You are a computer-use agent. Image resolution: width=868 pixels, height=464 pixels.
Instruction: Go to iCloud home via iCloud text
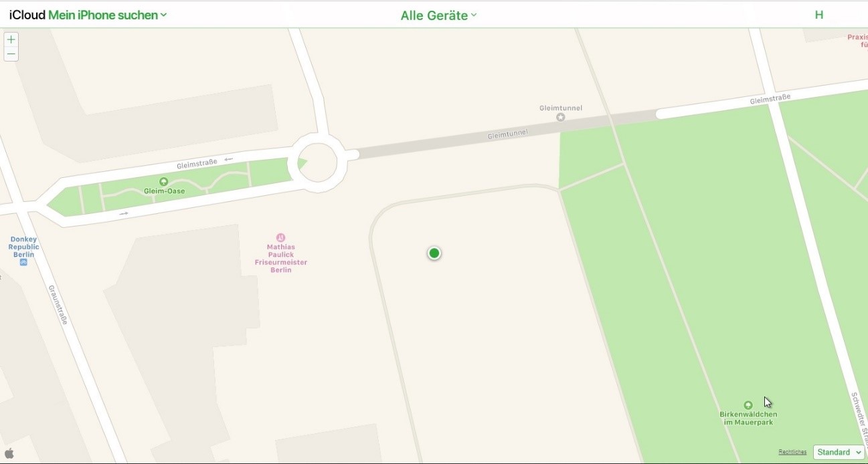pos(27,15)
